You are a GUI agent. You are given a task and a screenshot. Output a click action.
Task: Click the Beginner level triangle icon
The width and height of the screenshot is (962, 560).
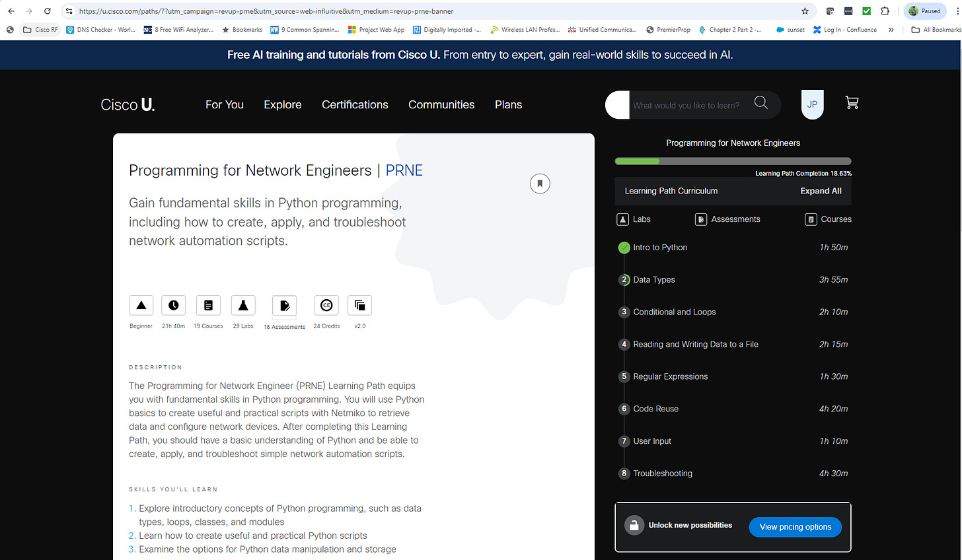pyautogui.click(x=141, y=305)
